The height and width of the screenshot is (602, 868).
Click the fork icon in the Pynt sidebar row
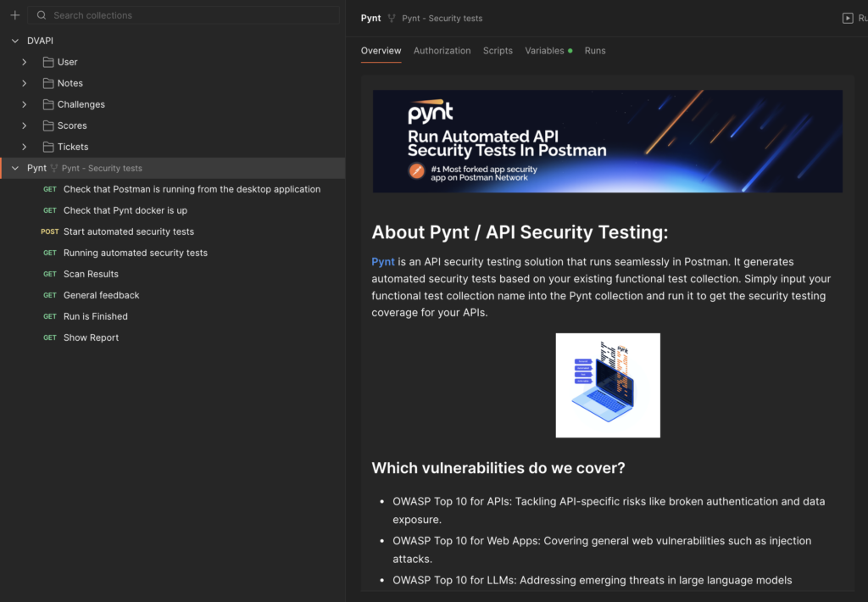click(x=54, y=169)
